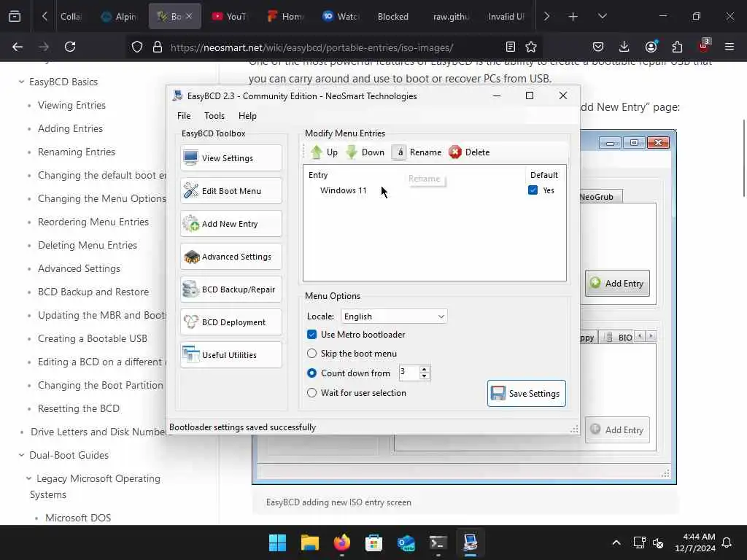Increase countdown with spinner up arrow
The width and height of the screenshot is (747, 560).
(x=425, y=369)
